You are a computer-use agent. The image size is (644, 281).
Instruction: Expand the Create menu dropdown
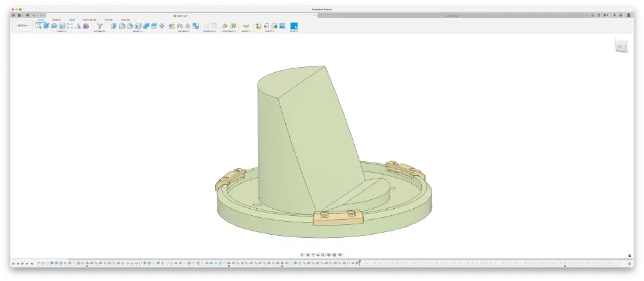tap(61, 31)
